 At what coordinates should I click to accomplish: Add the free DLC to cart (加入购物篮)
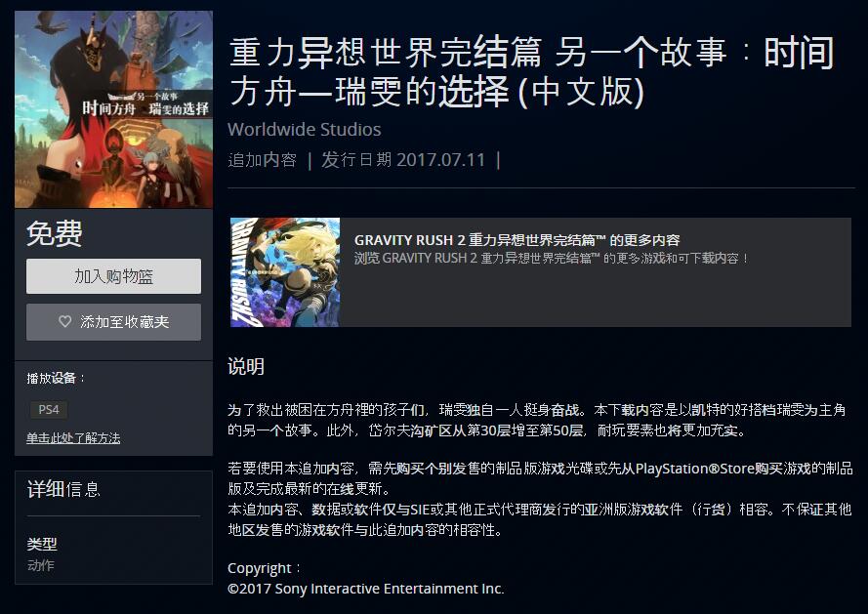(113, 276)
